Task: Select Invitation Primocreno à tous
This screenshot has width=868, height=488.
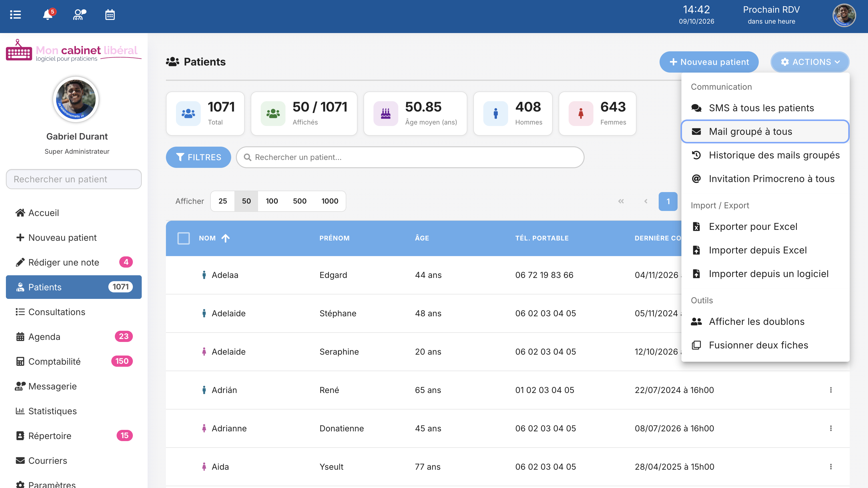Action: coord(765,179)
